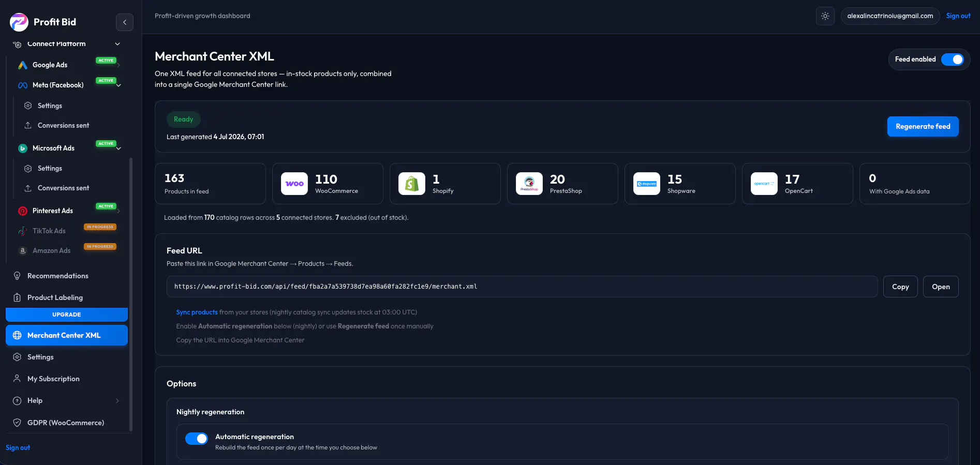This screenshot has width=980, height=465.
Task: Click the Shopware logo in stats card
Action: pyautogui.click(x=647, y=184)
